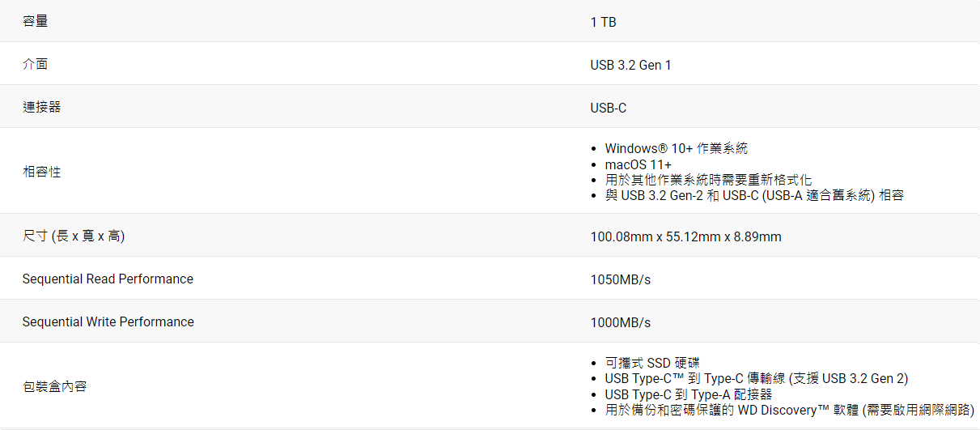980x430 pixels.
Task: Click the WD Discovery 軟體 bullet text
Action: (789, 410)
